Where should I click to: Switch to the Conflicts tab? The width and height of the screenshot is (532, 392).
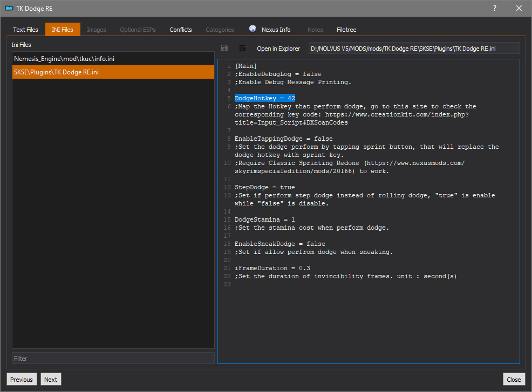[181, 30]
